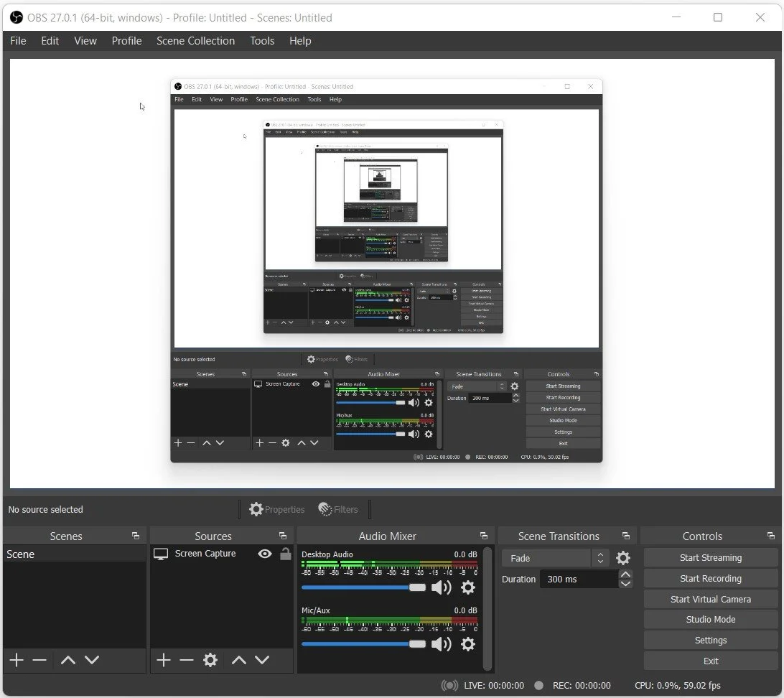Open the Help menu
This screenshot has width=784, height=698.
(300, 40)
